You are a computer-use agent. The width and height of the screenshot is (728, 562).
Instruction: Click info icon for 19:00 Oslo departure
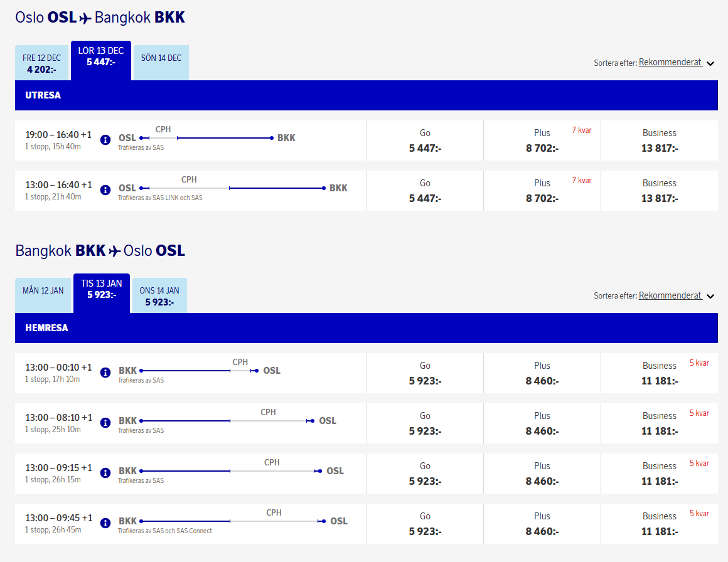coord(105,140)
